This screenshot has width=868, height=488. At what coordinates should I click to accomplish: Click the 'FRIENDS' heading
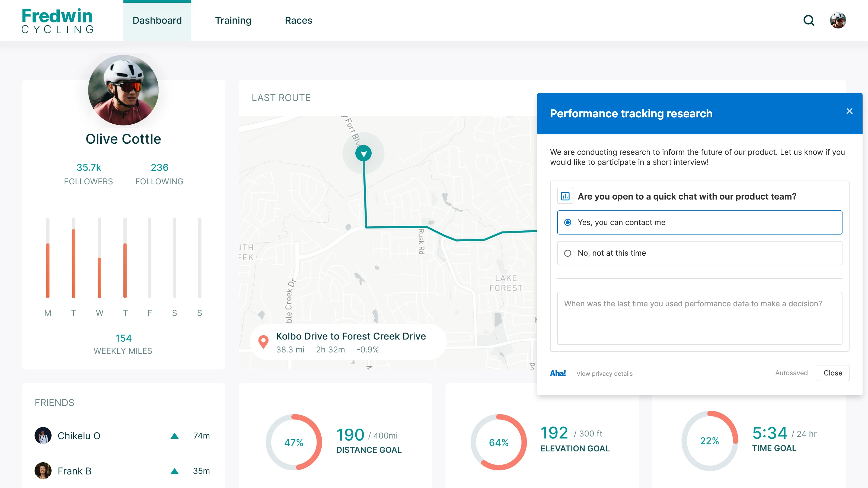(54, 402)
